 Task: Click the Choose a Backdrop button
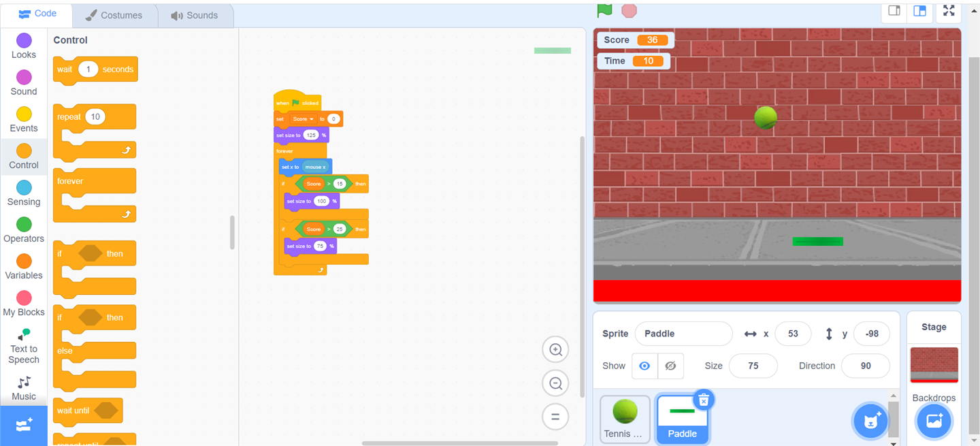tap(934, 421)
